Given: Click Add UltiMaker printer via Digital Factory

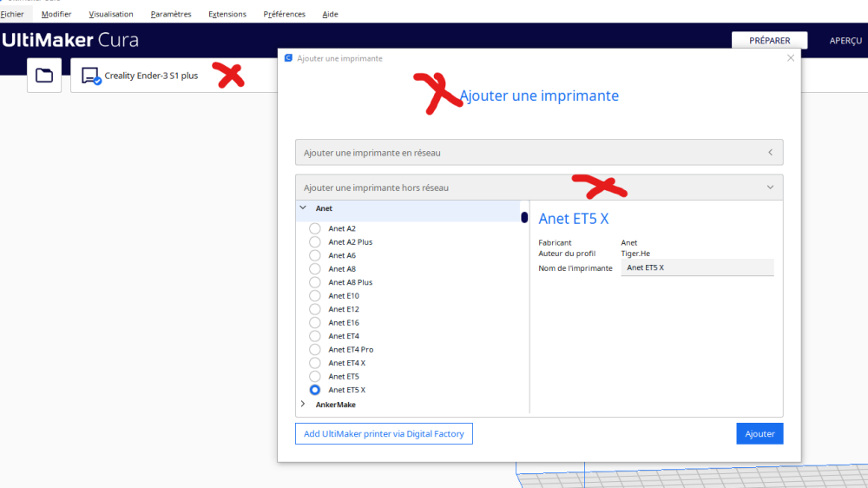Looking at the screenshot, I should [x=384, y=433].
